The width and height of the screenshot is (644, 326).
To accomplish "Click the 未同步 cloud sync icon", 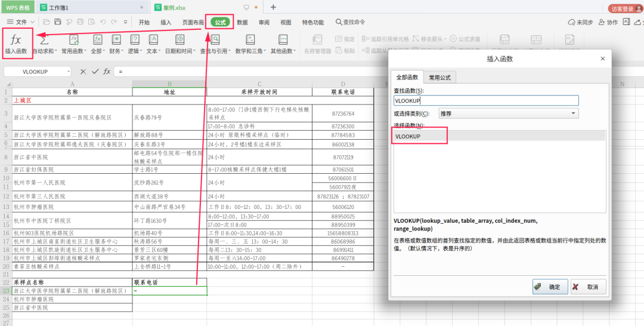I will click(x=580, y=22).
